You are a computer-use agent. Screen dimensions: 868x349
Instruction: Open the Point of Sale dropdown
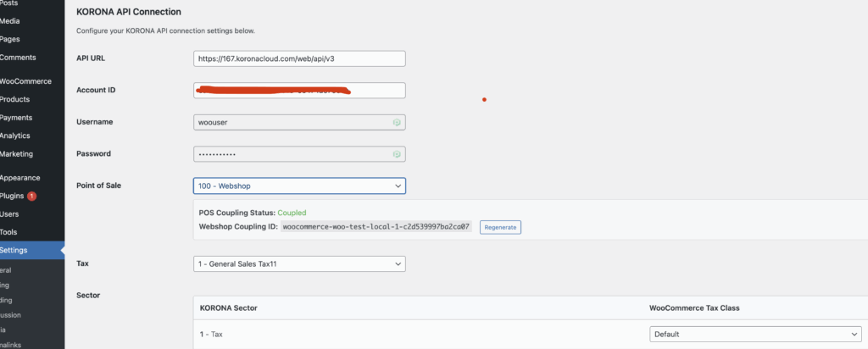point(299,186)
